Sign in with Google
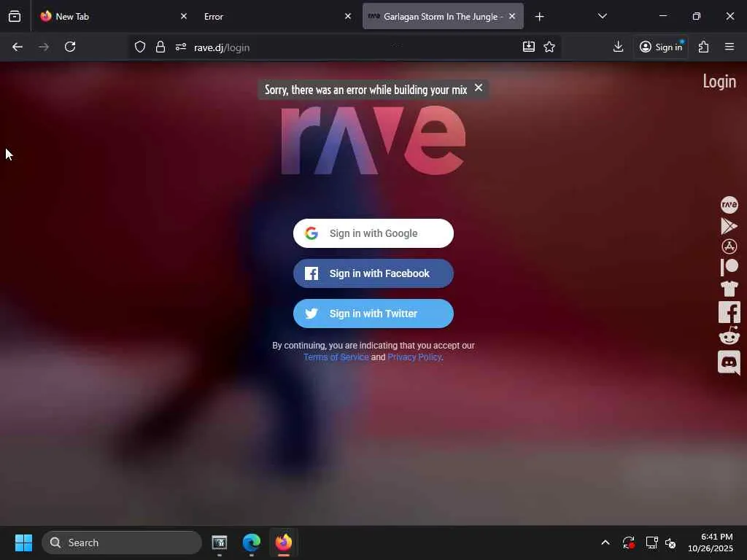Image resolution: width=747 pixels, height=560 pixels. (x=373, y=233)
